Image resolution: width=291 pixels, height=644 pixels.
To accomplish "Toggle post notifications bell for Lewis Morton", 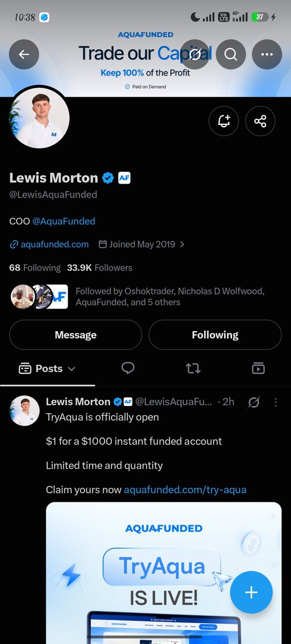I will 224,121.
